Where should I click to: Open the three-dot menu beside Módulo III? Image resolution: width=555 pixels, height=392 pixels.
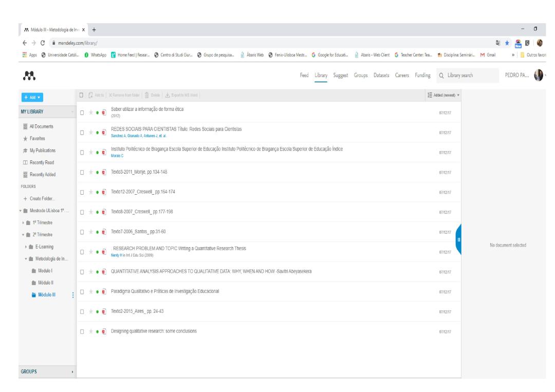pyautogui.click(x=73, y=294)
